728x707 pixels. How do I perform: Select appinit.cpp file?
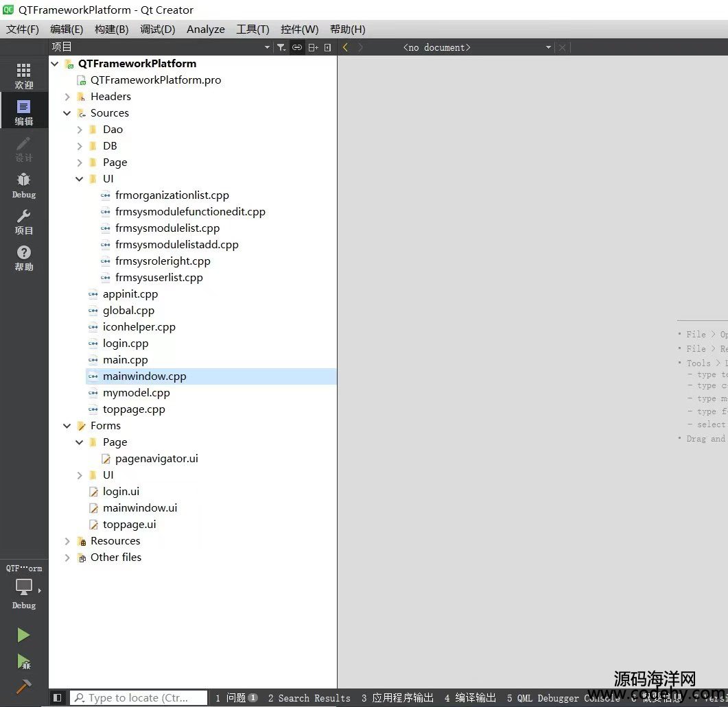point(130,294)
